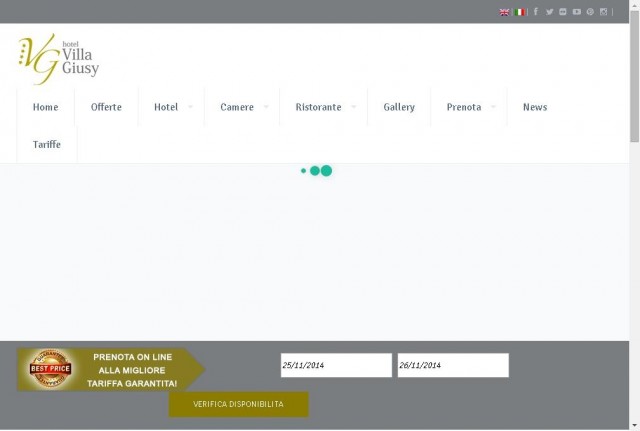Go to the Offerte menu item
Screen dimensions: 640x431
pyautogui.click(x=106, y=107)
